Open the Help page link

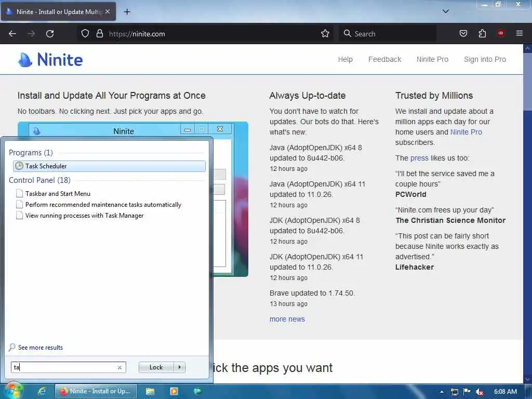(x=345, y=59)
